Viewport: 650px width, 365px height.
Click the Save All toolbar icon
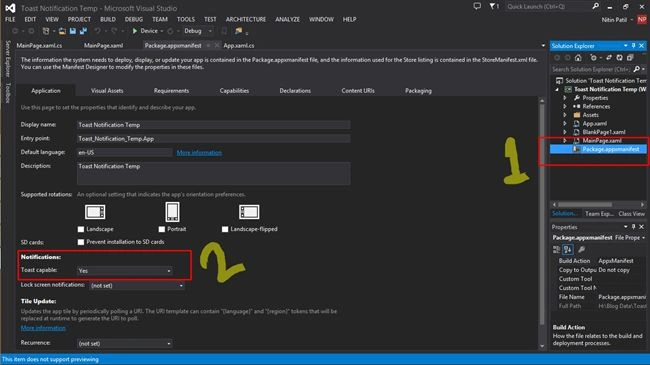click(x=83, y=31)
